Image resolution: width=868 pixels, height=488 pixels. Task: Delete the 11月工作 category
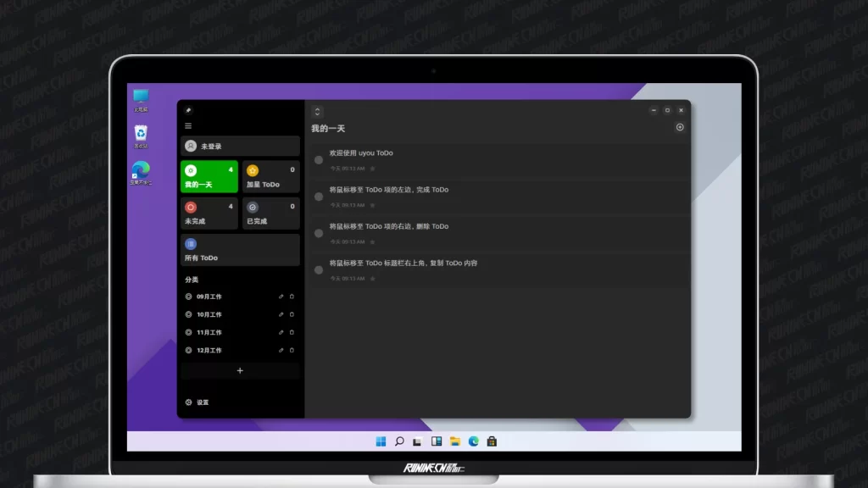click(x=292, y=332)
